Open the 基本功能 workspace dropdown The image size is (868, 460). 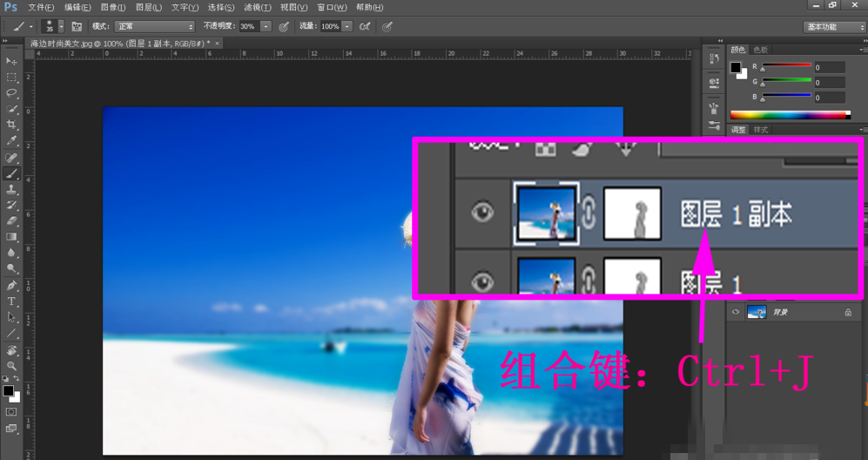tap(833, 27)
